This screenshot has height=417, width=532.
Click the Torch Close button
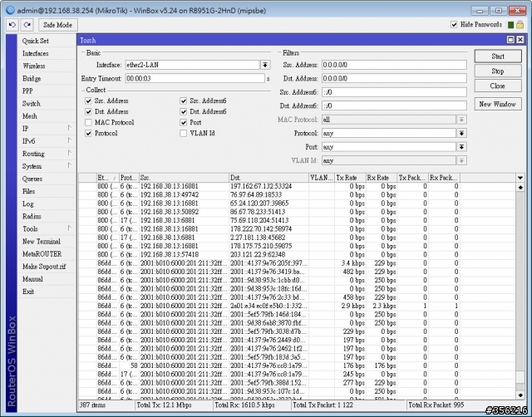(x=498, y=86)
